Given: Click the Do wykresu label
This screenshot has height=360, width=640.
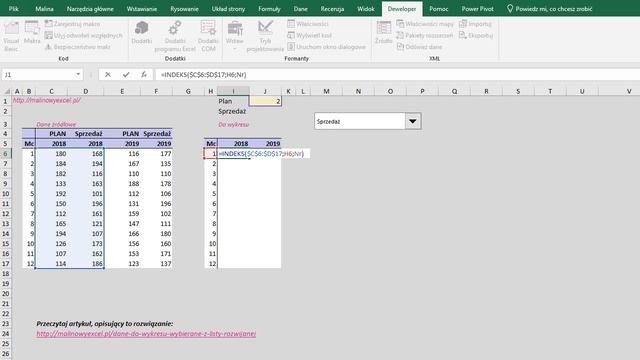Looking at the screenshot, I should coord(233,124).
